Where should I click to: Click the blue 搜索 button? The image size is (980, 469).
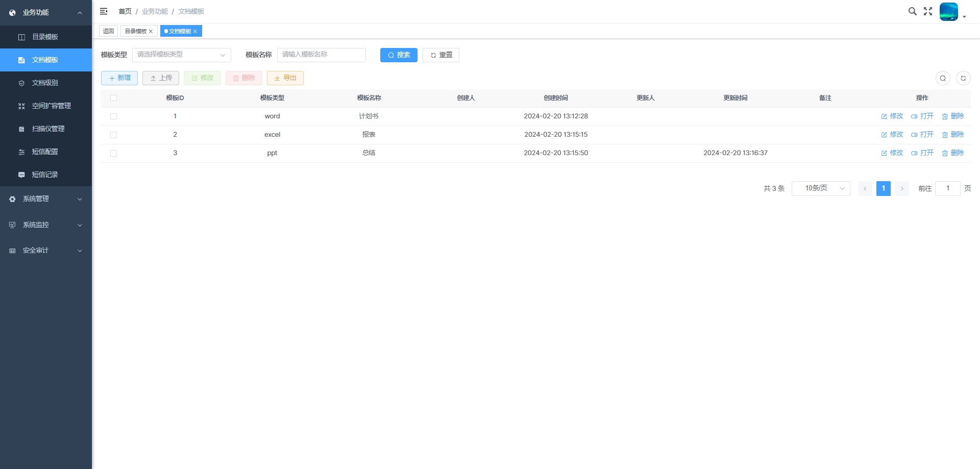click(399, 55)
